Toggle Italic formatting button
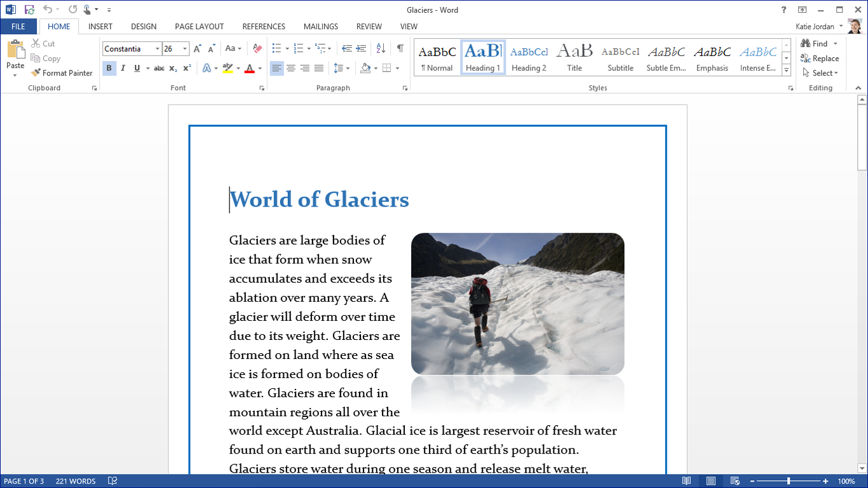This screenshot has width=868, height=488. tap(123, 68)
